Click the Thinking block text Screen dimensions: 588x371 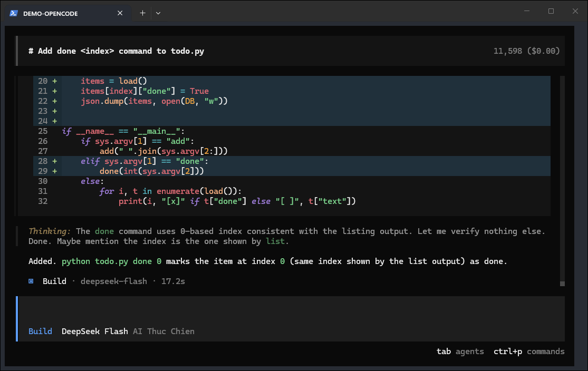pyautogui.click(x=286, y=236)
